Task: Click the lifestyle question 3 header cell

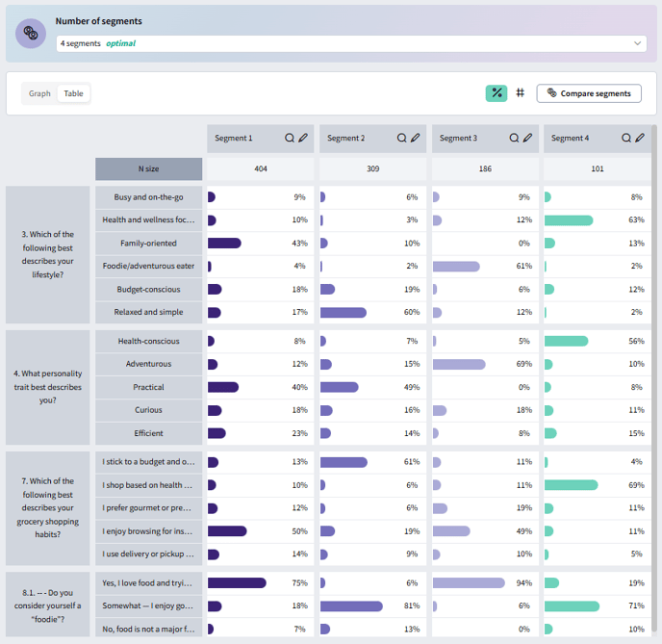Action: [x=50, y=255]
